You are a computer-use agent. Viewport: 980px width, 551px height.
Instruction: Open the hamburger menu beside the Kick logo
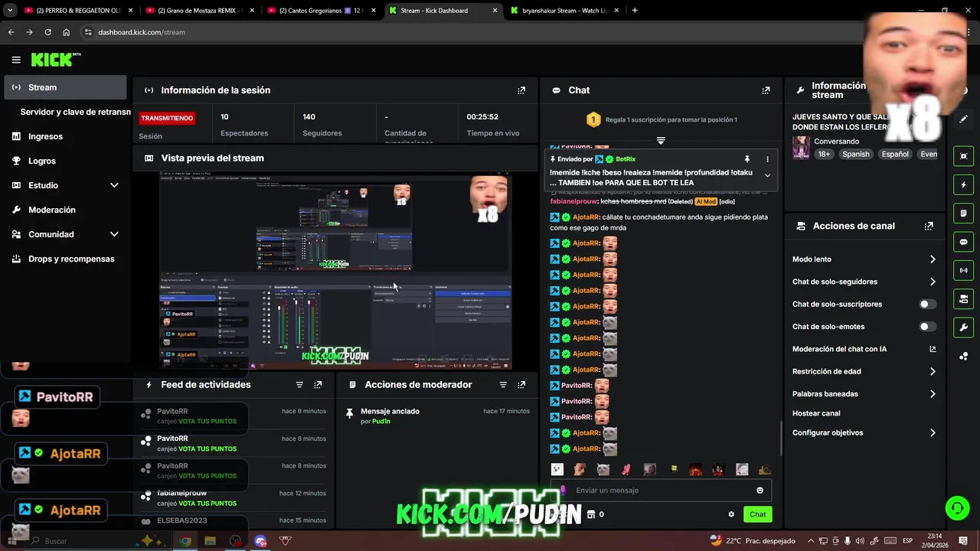pos(16,60)
